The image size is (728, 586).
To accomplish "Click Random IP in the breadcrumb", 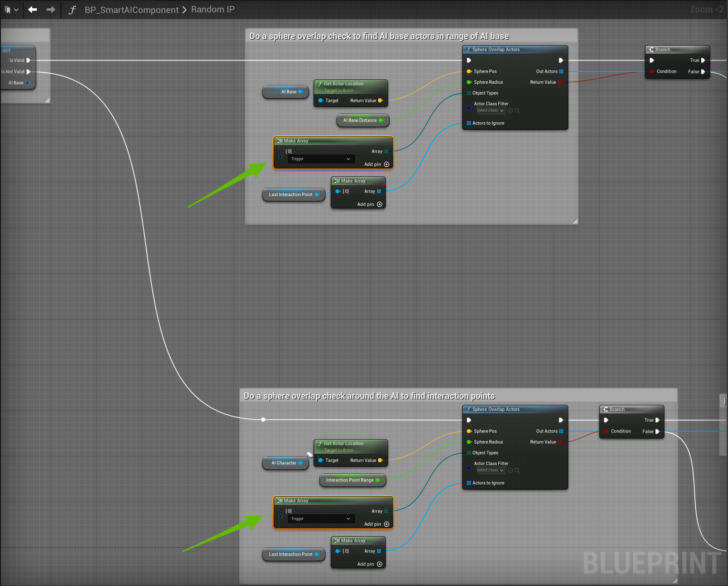I will pyautogui.click(x=212, y=10).
